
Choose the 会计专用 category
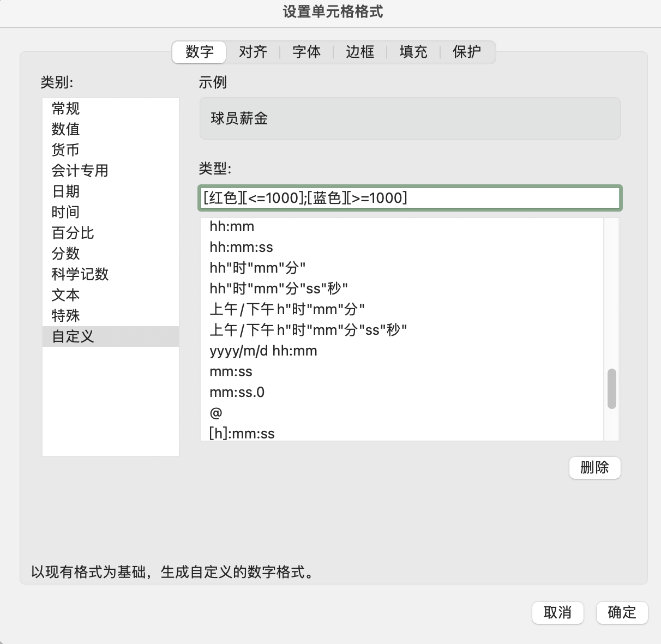click(x=111, y=171)
